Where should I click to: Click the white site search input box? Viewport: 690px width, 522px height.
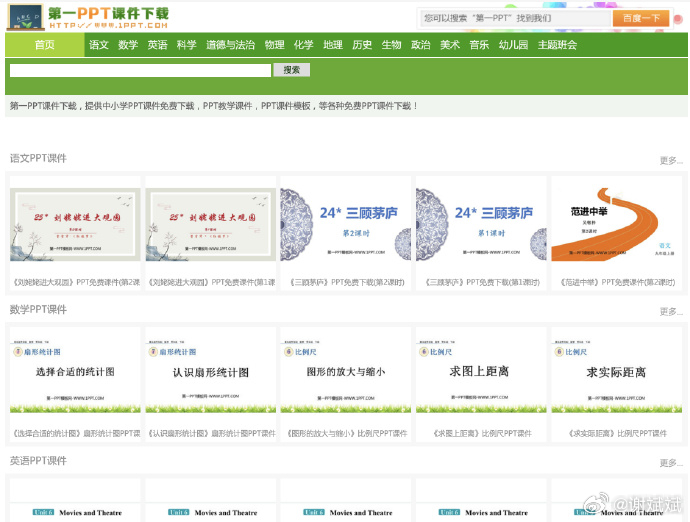pyautogui.click(x=140, y=70)
